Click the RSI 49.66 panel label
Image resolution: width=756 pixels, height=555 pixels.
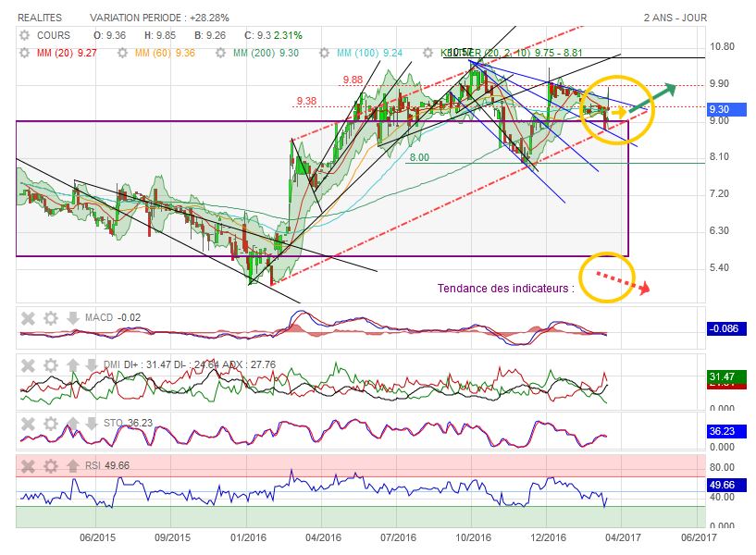[107, 465]
